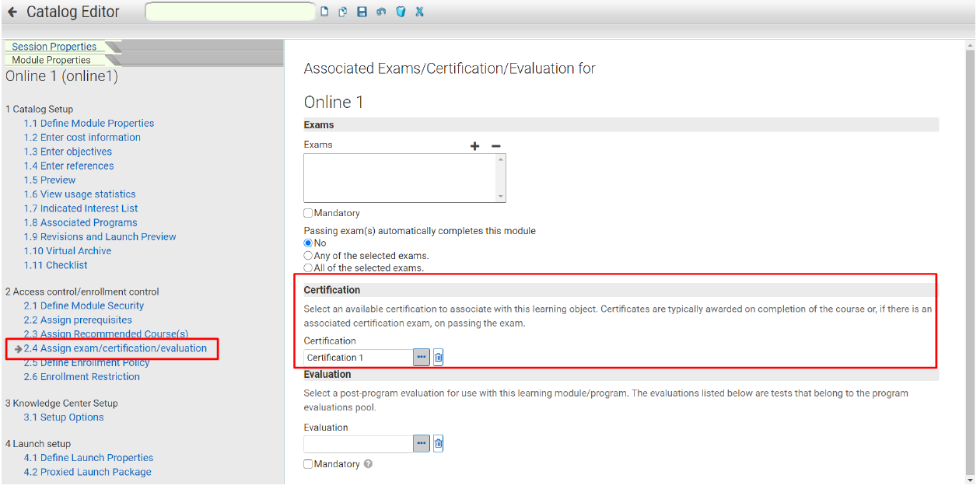980x489 pixels.
Task: Switch to the Module Properties tab
Action: click(51, 60)
